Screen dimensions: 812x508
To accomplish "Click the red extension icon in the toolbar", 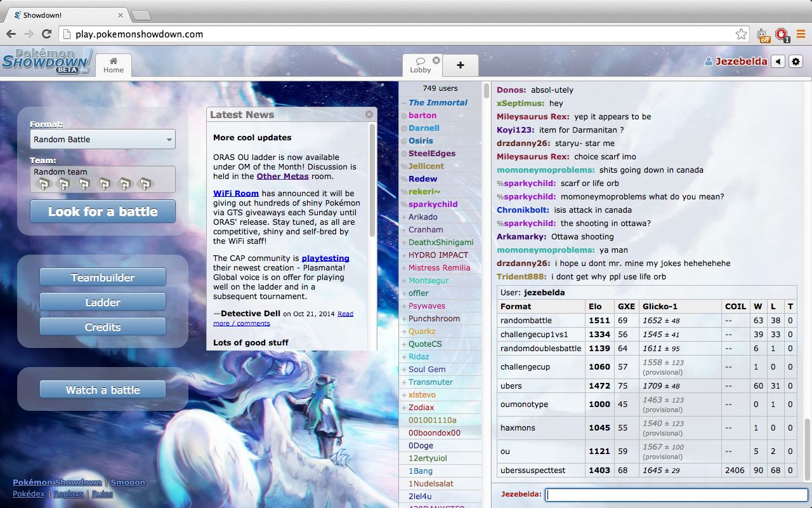I will (x=782, y=34).
